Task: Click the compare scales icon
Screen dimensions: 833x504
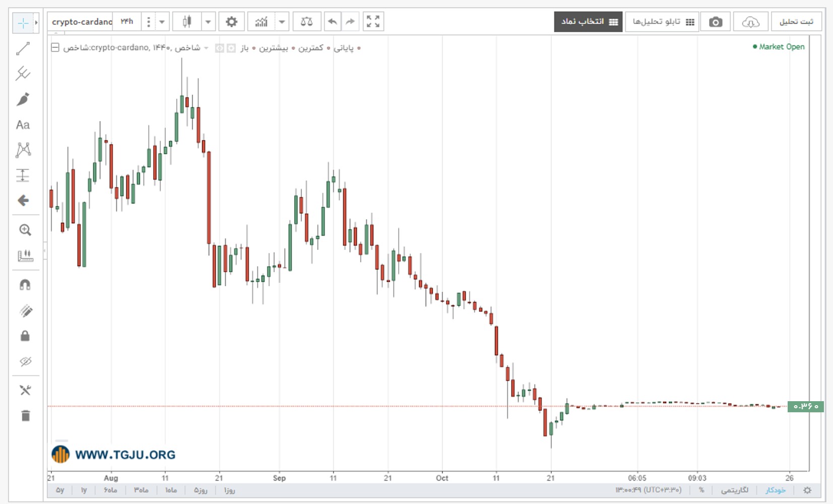Action: click(306, 22)
